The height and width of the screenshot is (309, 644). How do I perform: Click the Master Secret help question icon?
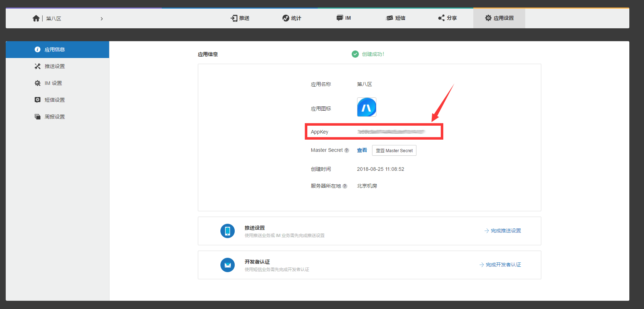[346, 151]
